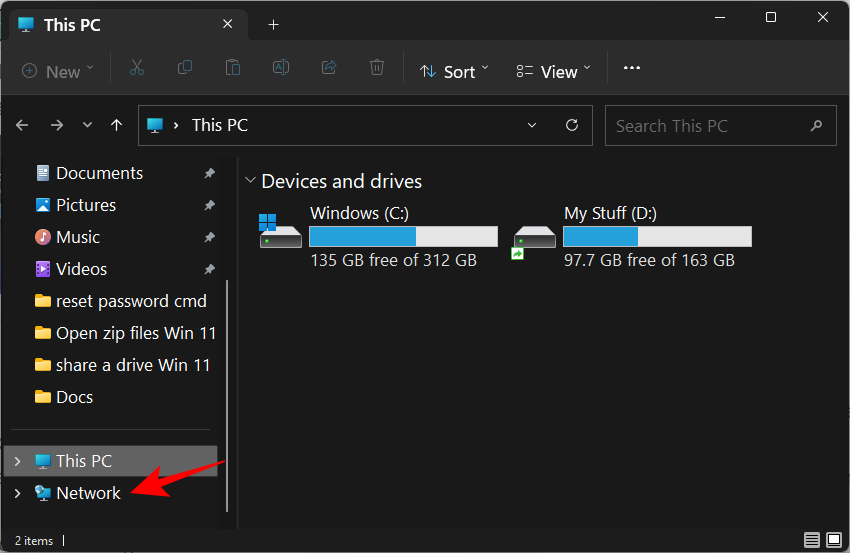This screenshot has height=553, width=850.
Task: Unpin Videos via its pin icon
Action: click(x=209, y=269)
